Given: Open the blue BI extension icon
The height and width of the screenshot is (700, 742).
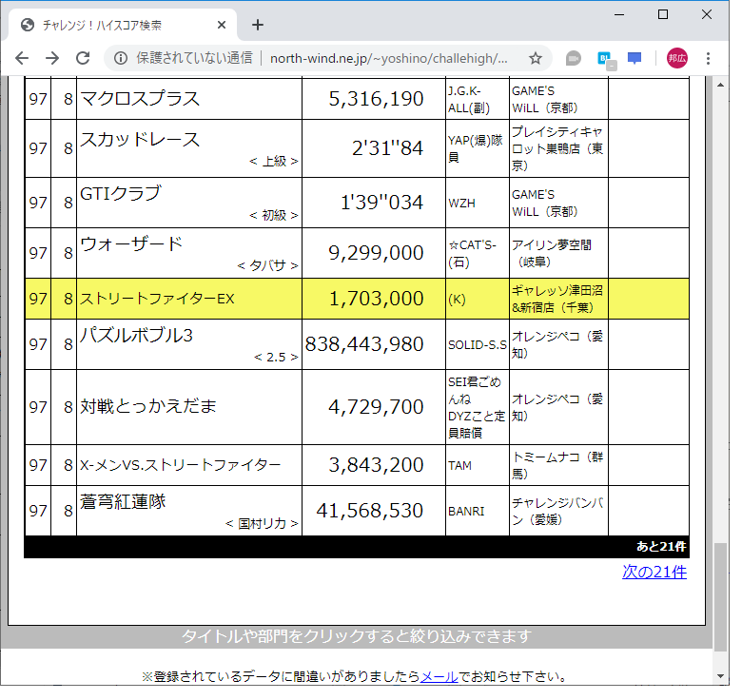Looking at the screenshot, I should [605, 59].
